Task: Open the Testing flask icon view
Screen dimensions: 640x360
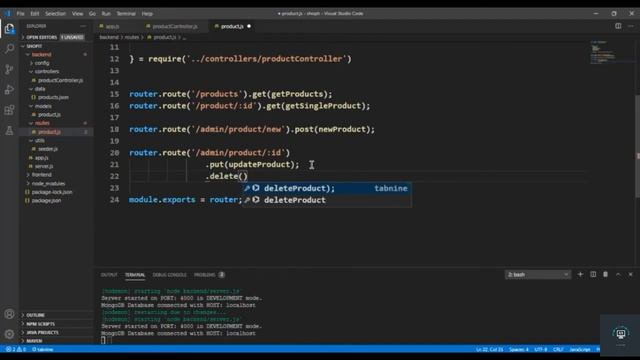Action: click(9, 131)
